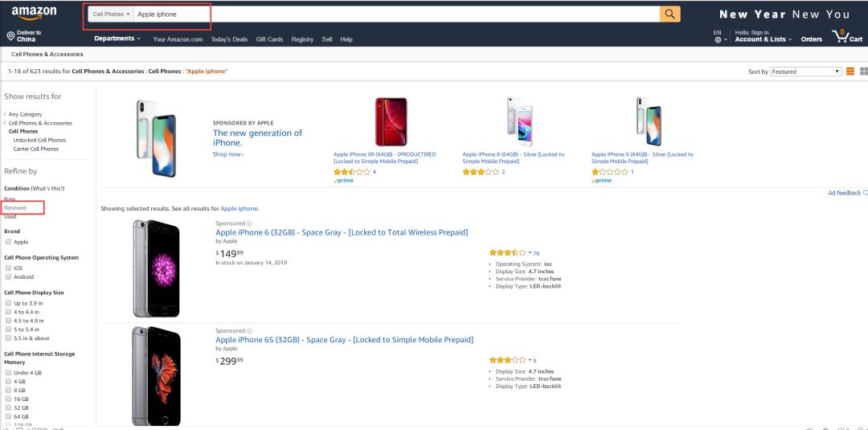Click the search text field

[x=395, y=14]
